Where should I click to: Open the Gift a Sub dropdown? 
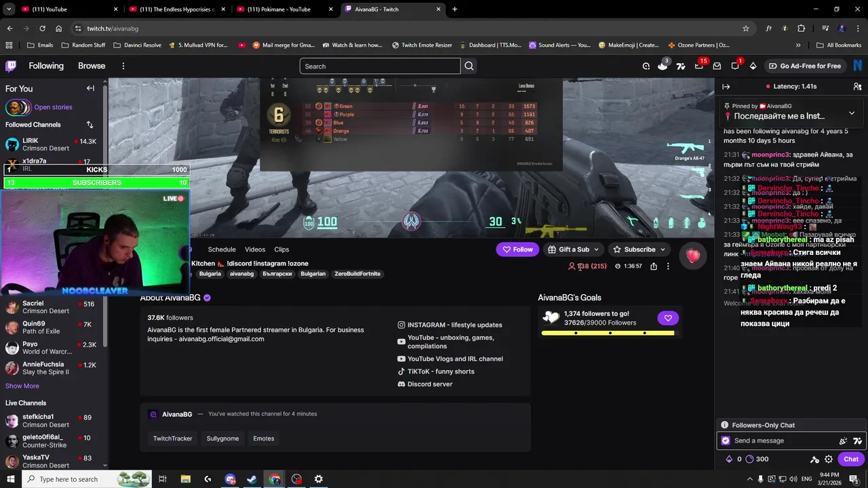pos(574,249)
